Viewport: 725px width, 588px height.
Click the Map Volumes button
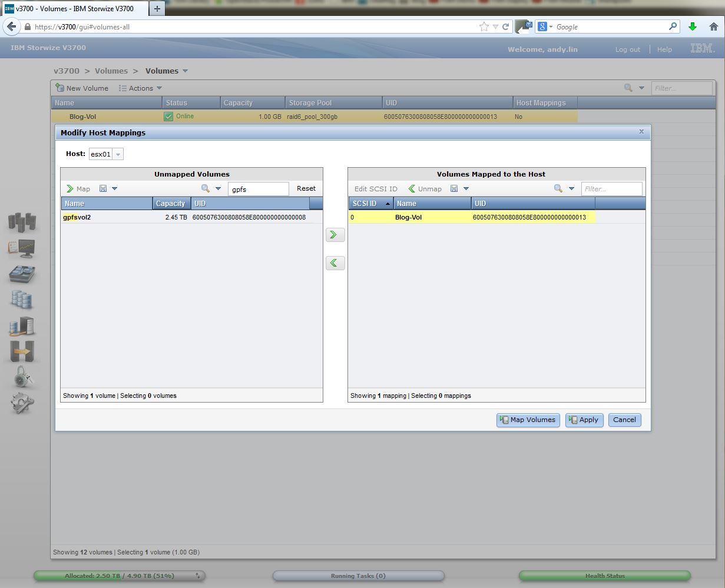tap(528, 420)
